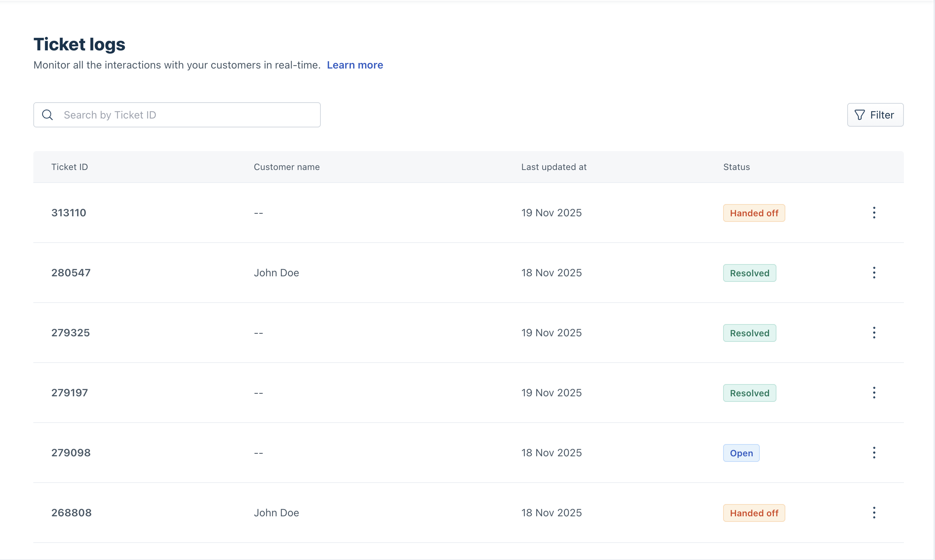Screen dimensions: 935x560
Task: Click the Last updated at column header
Action: (x=553, y=167)
